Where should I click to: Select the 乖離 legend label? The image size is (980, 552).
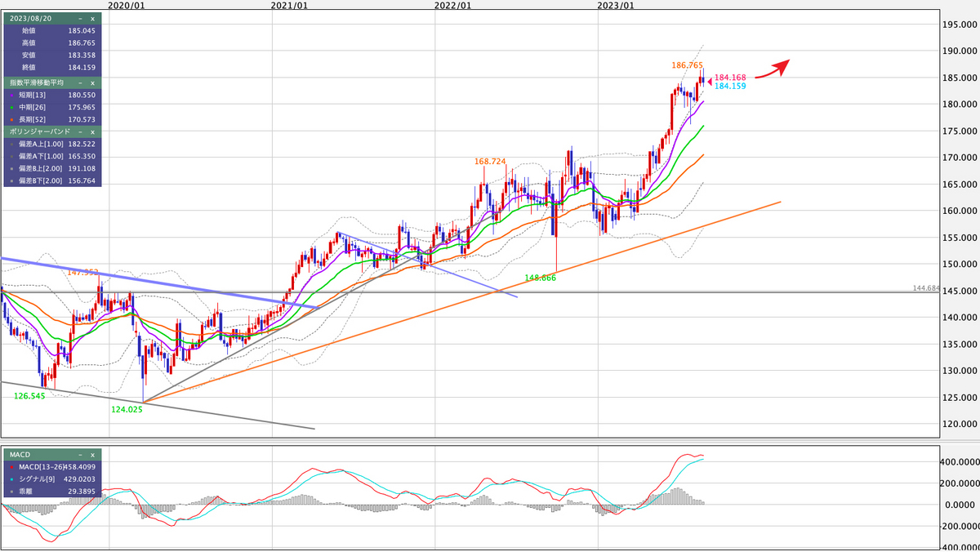tap(25, 491)
